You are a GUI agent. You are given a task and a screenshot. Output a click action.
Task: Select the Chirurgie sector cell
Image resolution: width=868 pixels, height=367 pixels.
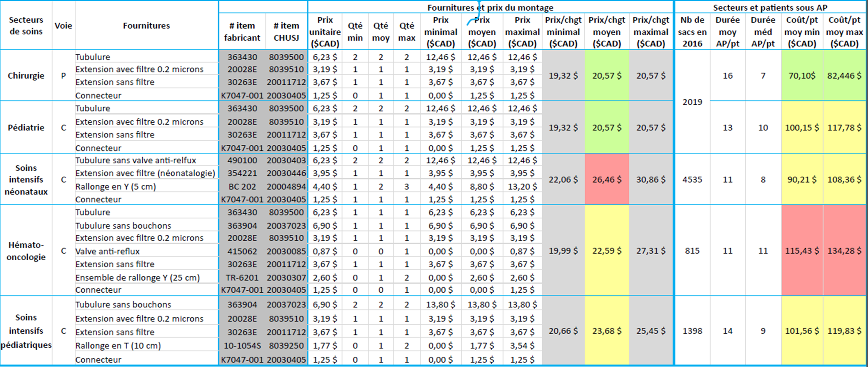(26, 76)
